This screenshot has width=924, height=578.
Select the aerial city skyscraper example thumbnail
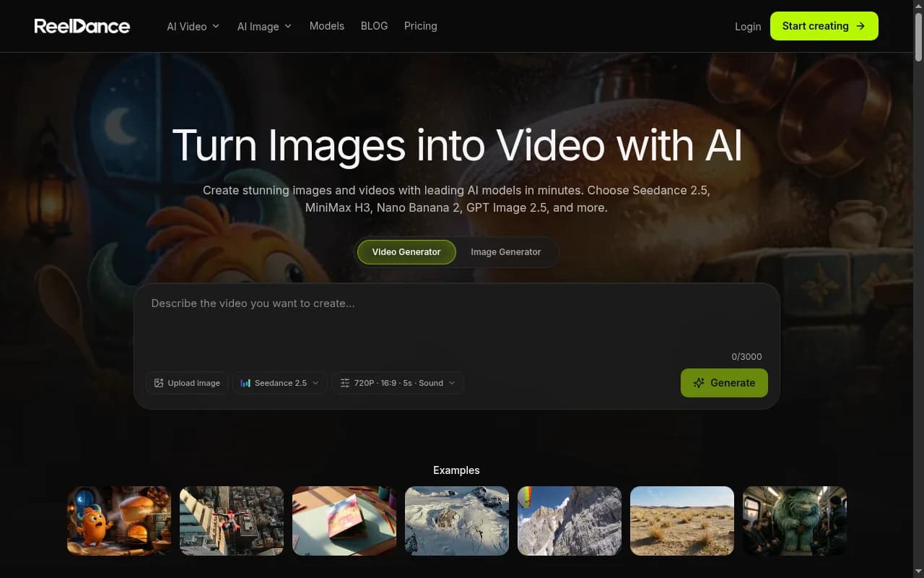point(232,521)
